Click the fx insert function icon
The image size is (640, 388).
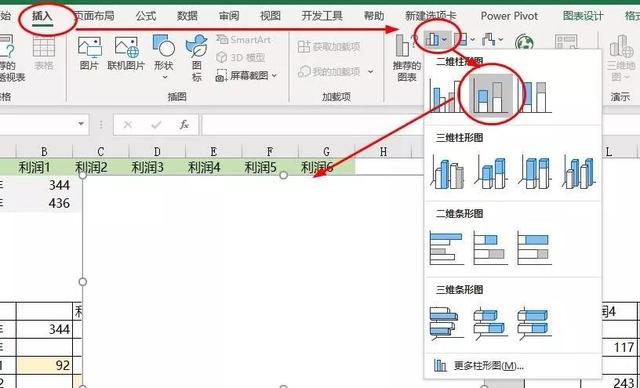pyautogui.click(x=184, y=124)
